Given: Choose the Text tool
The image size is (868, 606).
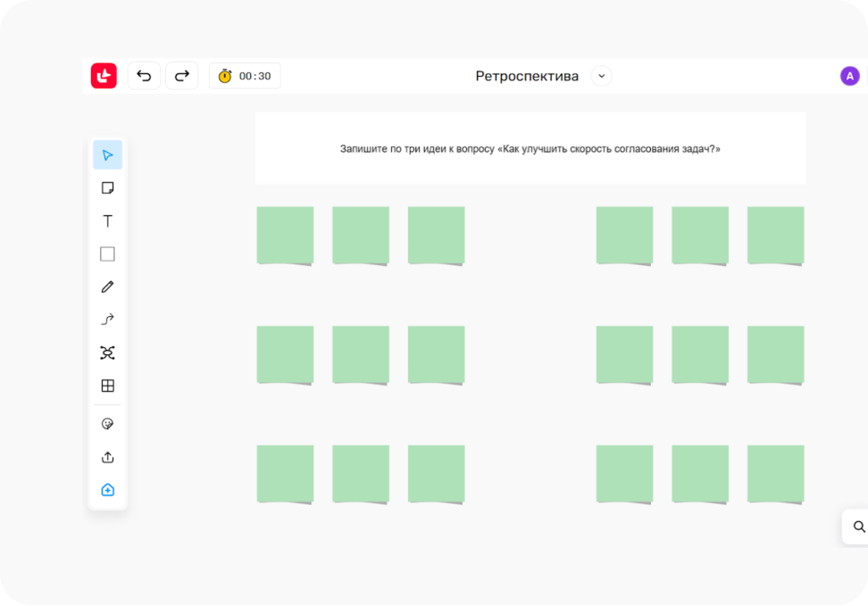Looking at the screenshot, I should pos(107,221).
